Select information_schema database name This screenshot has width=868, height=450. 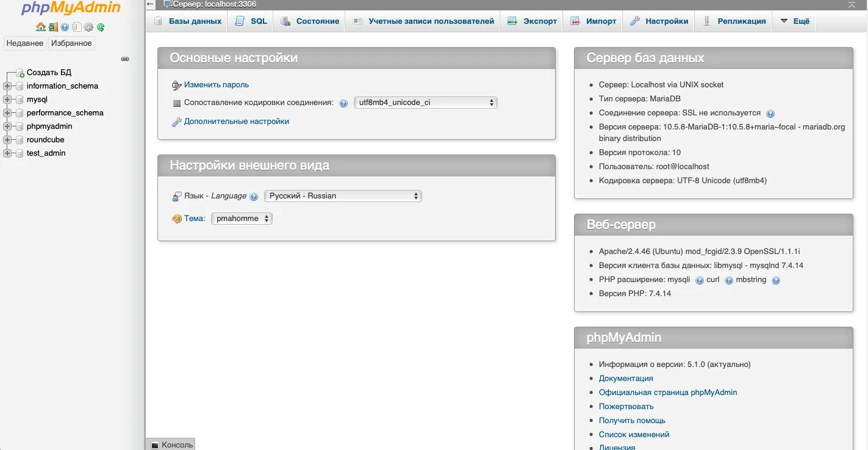(62, 86)
